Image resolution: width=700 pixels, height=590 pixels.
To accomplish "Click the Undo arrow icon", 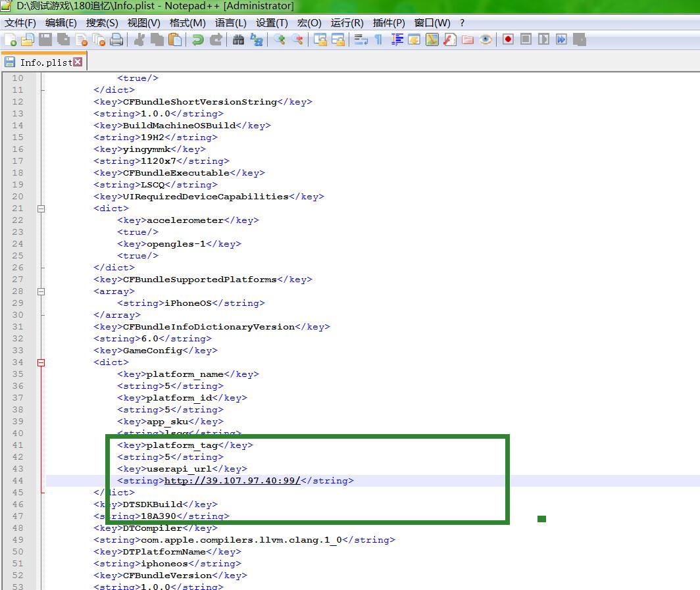I will tap(197, 40).
